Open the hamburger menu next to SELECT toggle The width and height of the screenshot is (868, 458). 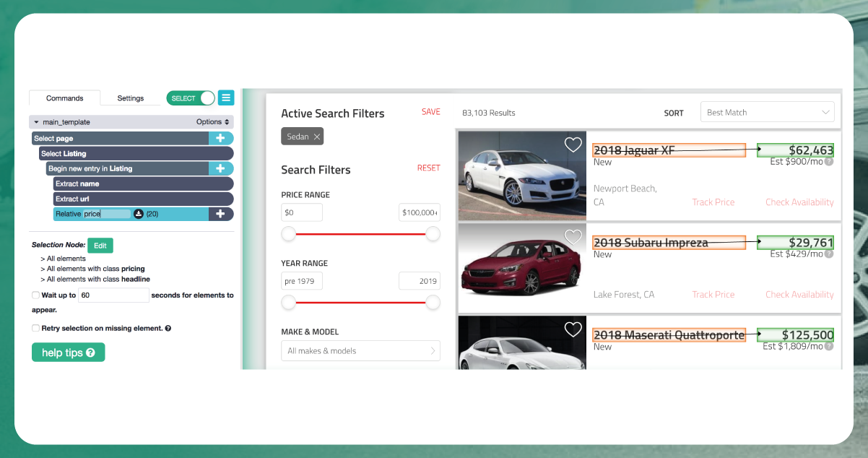pyautogui.click(x=226, y=98)
